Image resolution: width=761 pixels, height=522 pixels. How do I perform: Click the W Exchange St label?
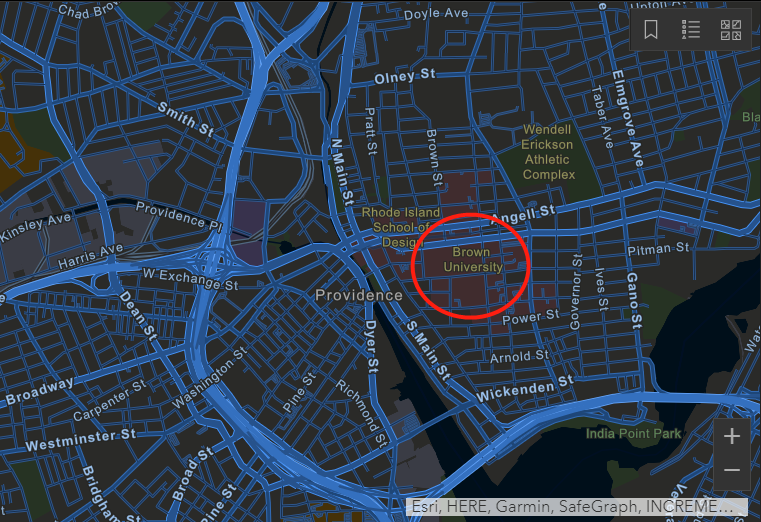click(x=191, y=279)
